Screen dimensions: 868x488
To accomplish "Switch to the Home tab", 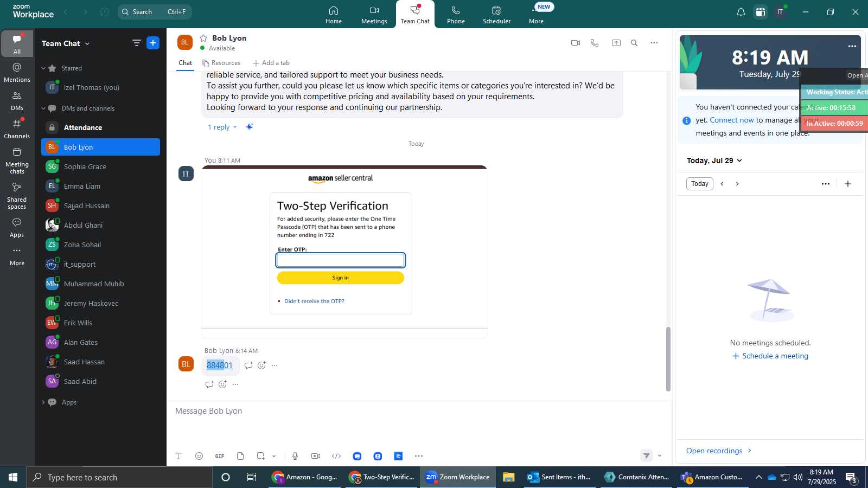I will tap(334, 15).
